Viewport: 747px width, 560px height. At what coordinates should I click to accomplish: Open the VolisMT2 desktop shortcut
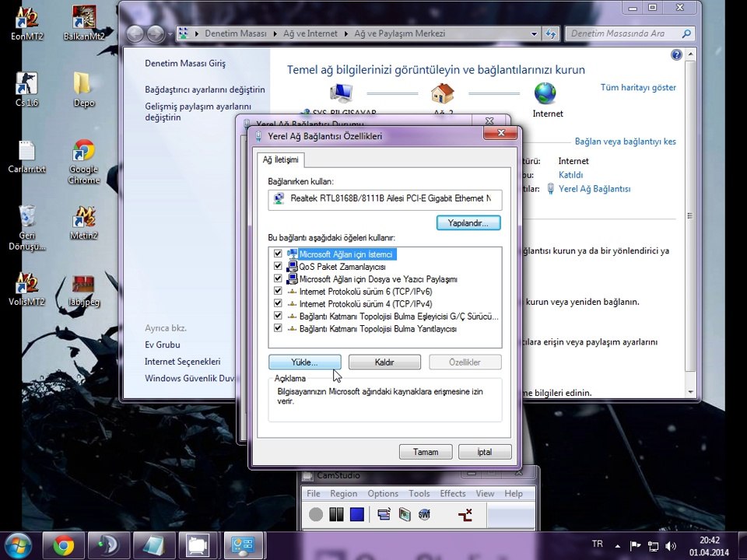[26, 289]
